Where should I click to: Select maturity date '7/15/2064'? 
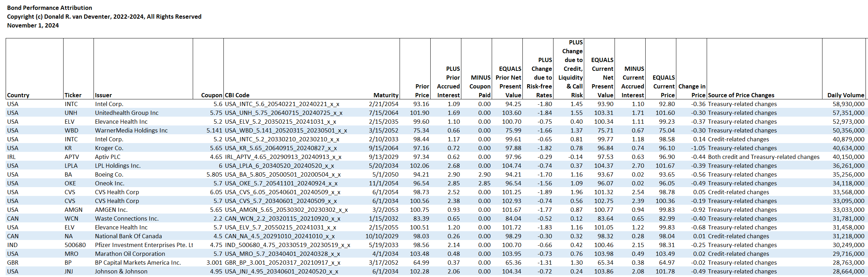(384, 113)
